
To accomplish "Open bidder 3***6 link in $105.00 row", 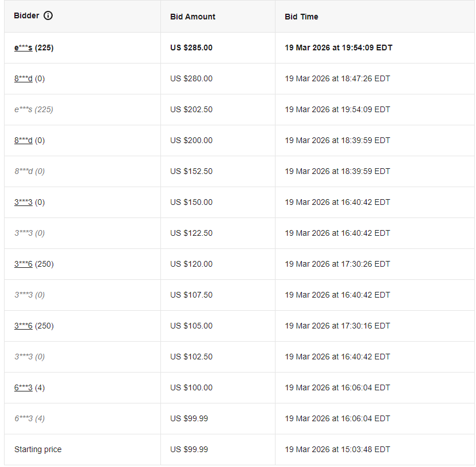I will (23, 326).
